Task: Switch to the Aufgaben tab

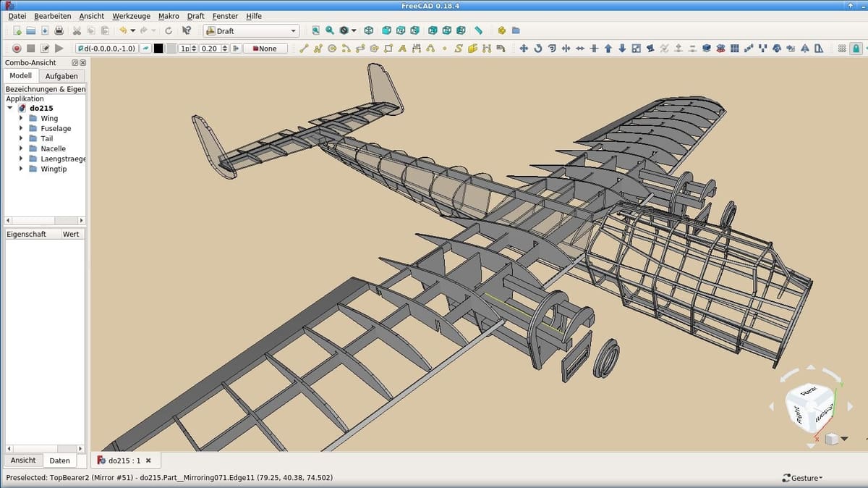Action: 61,76
